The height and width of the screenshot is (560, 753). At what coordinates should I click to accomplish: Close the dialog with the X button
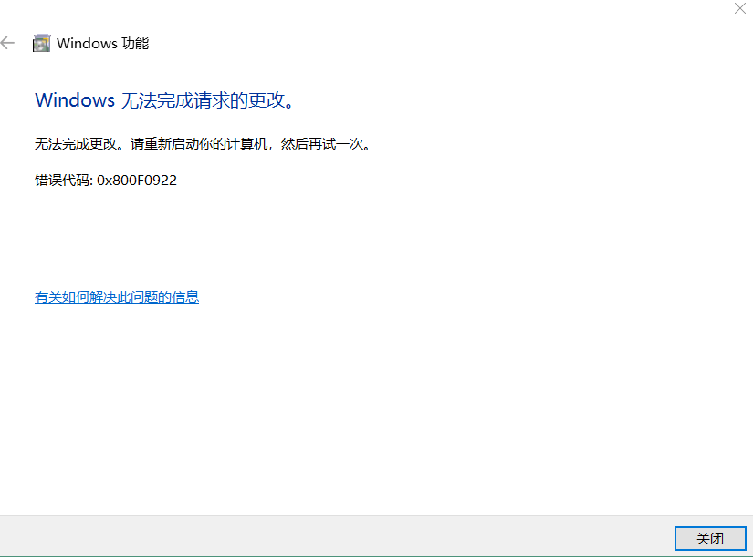pyautogui.click(x=740, y=8)
